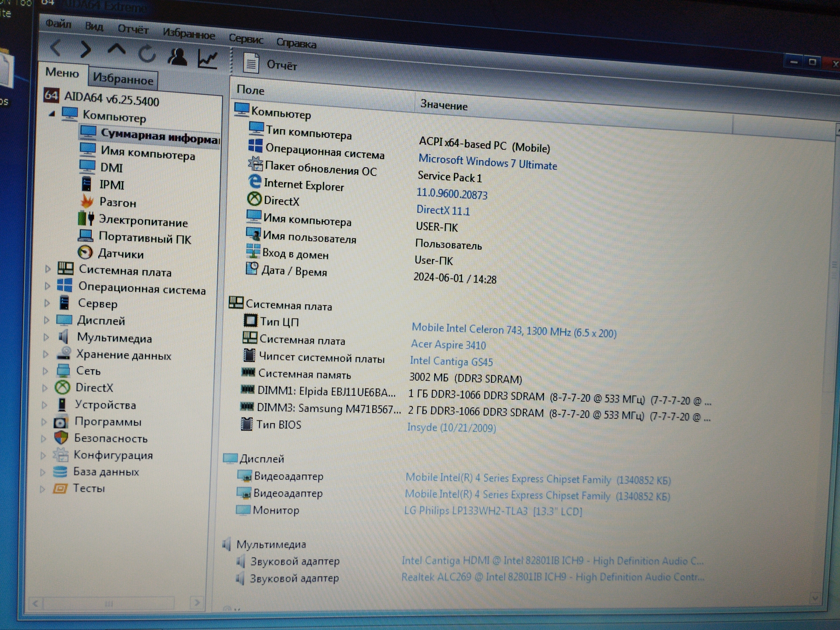Open the graph chart toolbar icon
840x630 pixels.
208,59
